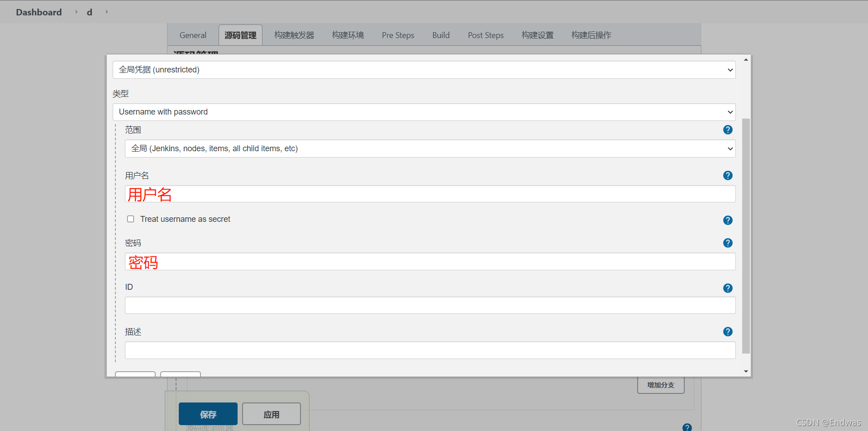Focus the 密码 input field
Screen dimensions: 868x431
[x=430, y=262]
